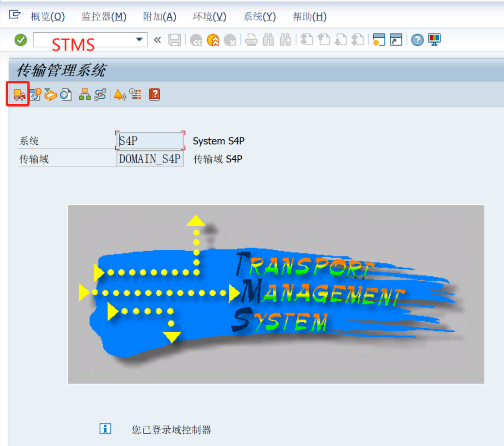Viewport: 504px width, 446px height.
Task: Open the 环境(V) menu
Action: click(209, 16)
